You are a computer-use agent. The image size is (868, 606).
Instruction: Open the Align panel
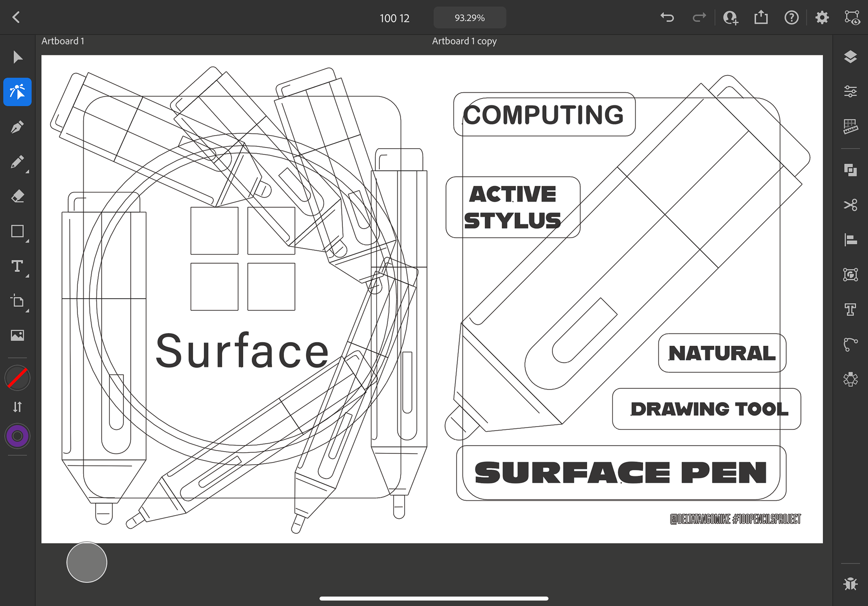click(x=850, y=240)
